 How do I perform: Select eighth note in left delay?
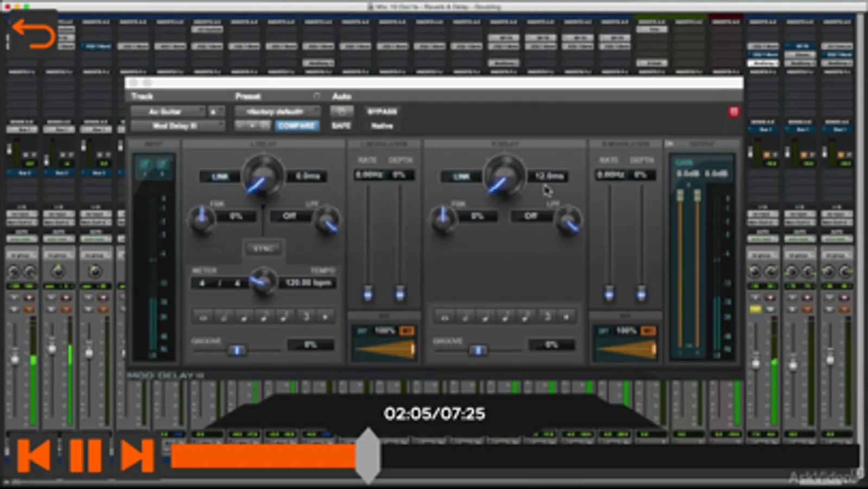(x=264, y=316)
